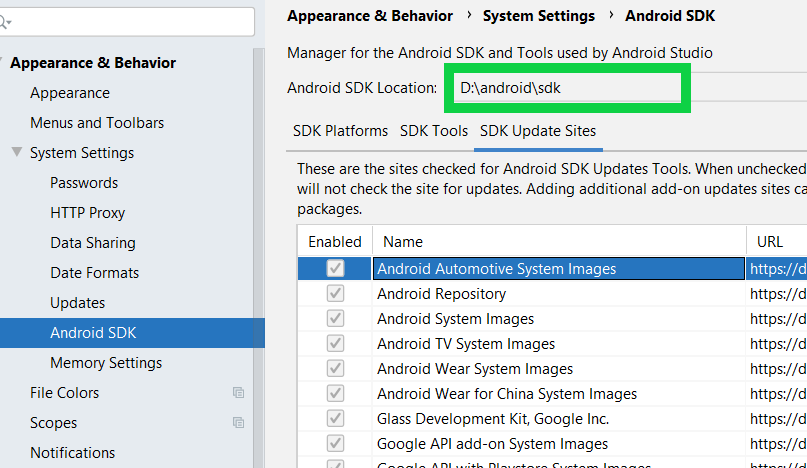
Task: Click project-level icon beside Scopes
Action: pos(238,423)
